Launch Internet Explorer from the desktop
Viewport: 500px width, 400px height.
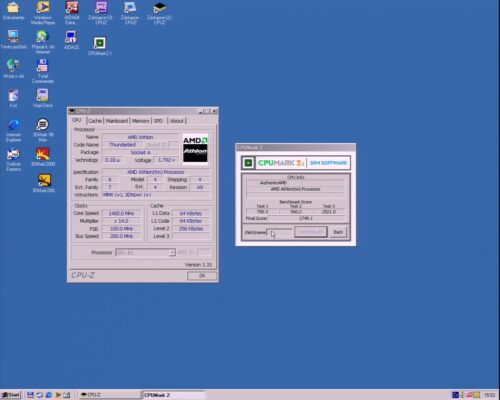click(x=13, y=130)
